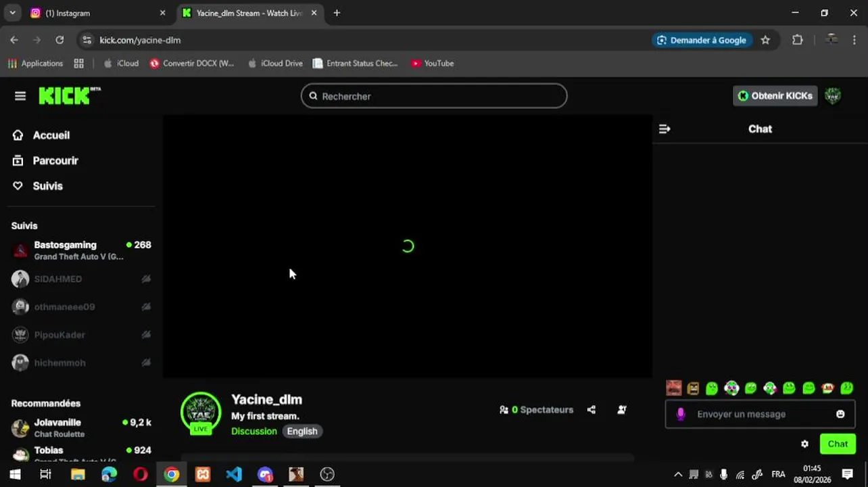Viewport: 868px width, 487px height.
Task: Click the green Chat send button
Action: [x=838, y=444]
